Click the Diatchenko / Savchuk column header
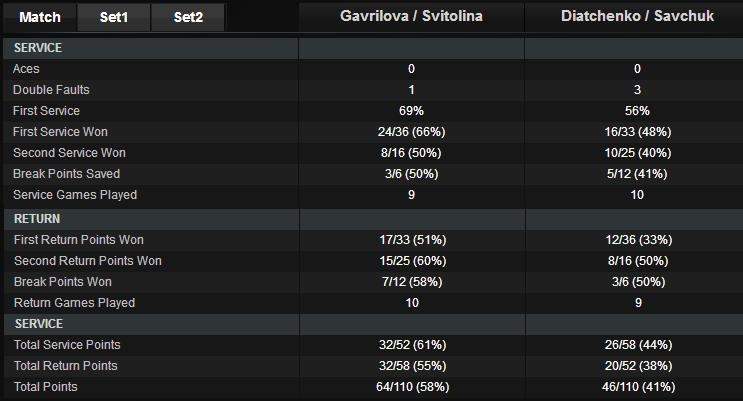The image size is (743, 401). [636, 17]
